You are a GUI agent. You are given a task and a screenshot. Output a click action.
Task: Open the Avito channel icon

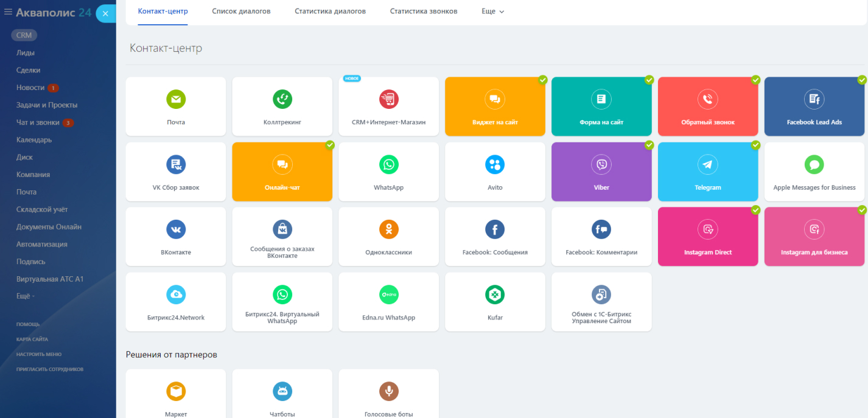(495, 164)
